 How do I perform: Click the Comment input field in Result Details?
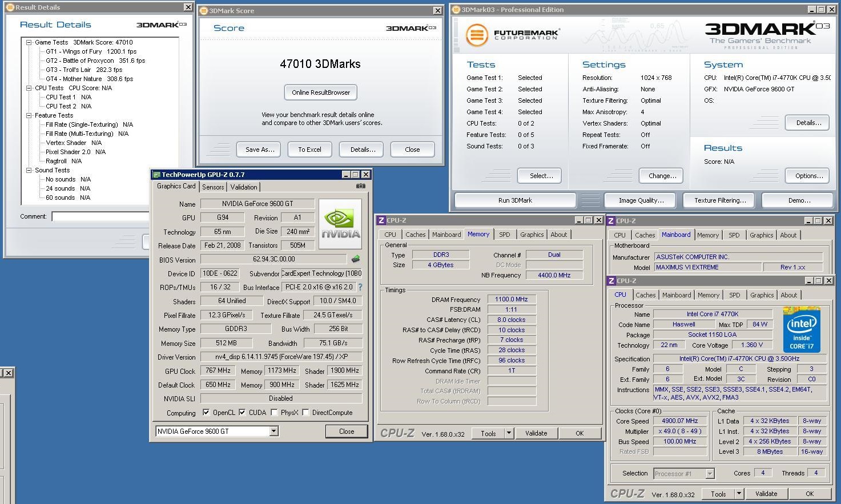click(100, 216)
